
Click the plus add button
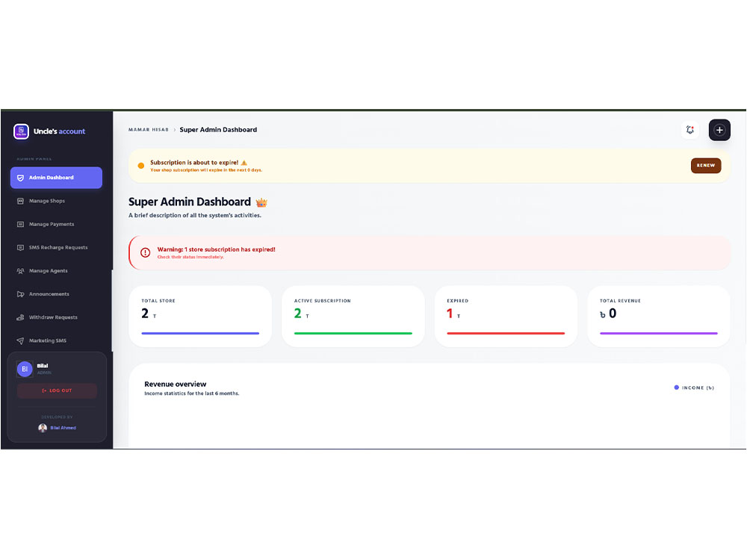[x=719, y=130]
